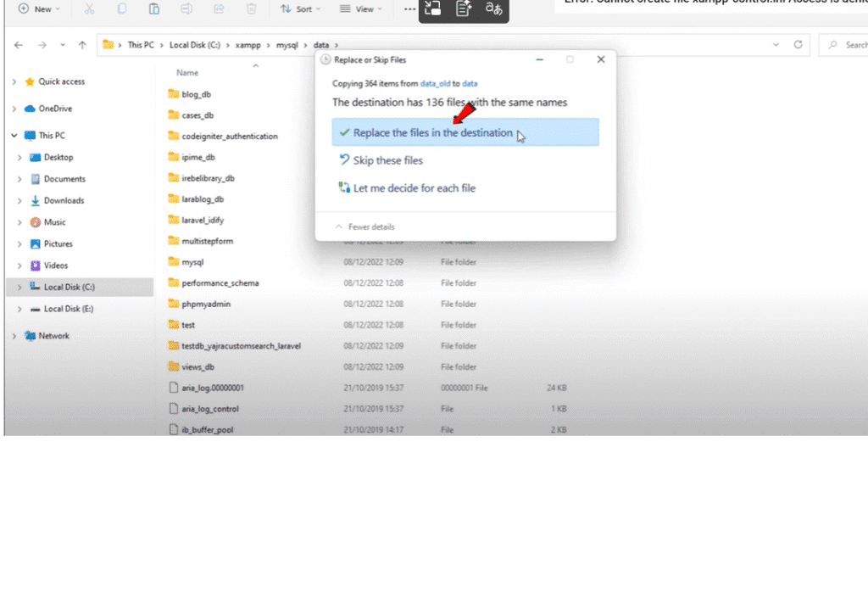Click the Cut scissors icon in toolbar

89,8
